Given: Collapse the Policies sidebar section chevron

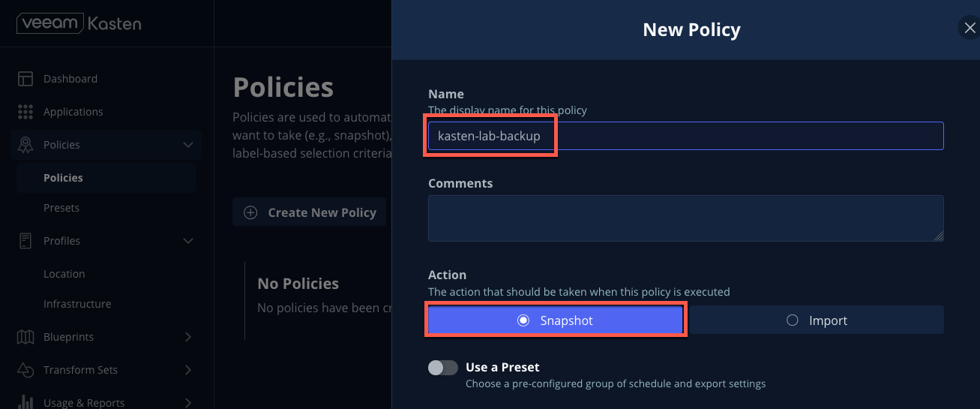Looking at the screenshot, I should click(x=188, y=145).
